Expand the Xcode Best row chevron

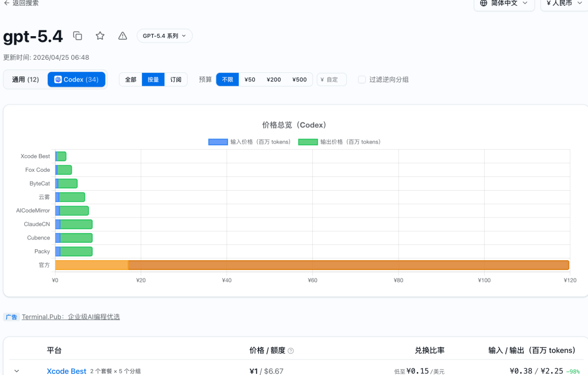(17, 371)
